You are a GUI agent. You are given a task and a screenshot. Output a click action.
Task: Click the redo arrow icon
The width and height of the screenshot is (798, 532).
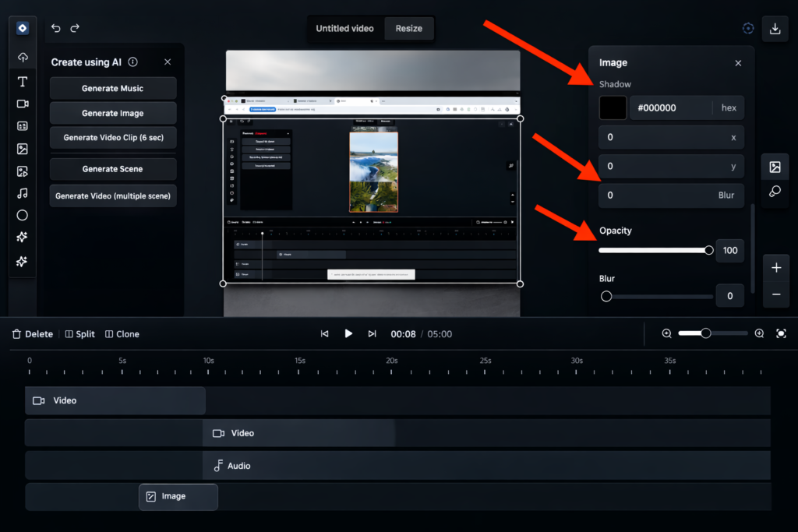click(x=75, y=28)
